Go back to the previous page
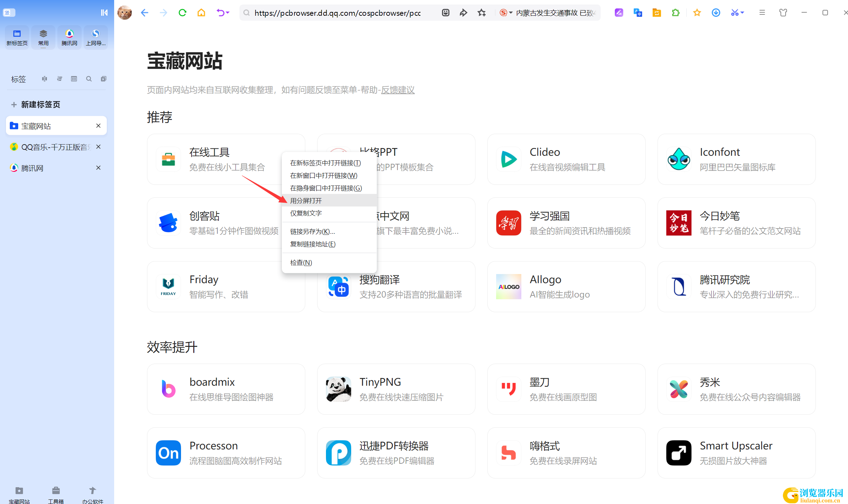 pyautogui.click(x=145, y=13)
